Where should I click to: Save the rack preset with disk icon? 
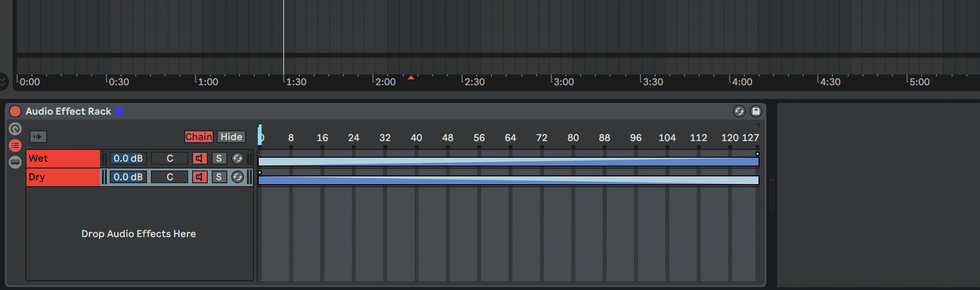click(756, 111)
